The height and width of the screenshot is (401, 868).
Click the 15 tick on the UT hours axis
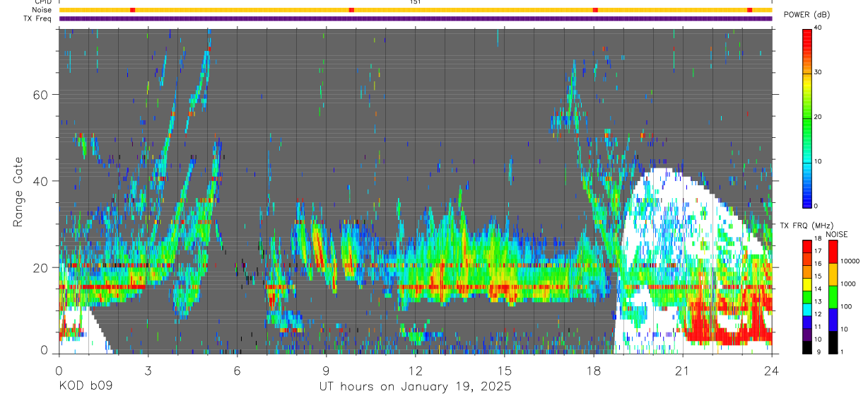pos(505,370)
